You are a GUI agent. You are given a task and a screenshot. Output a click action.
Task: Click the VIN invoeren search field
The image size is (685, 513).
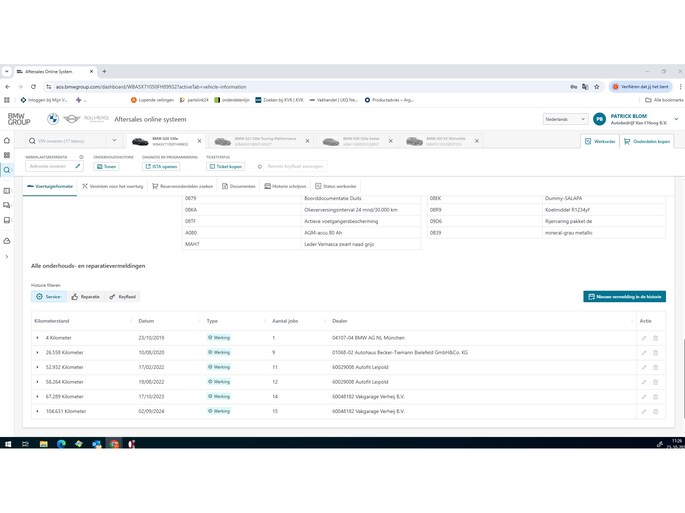coord(70,141)
